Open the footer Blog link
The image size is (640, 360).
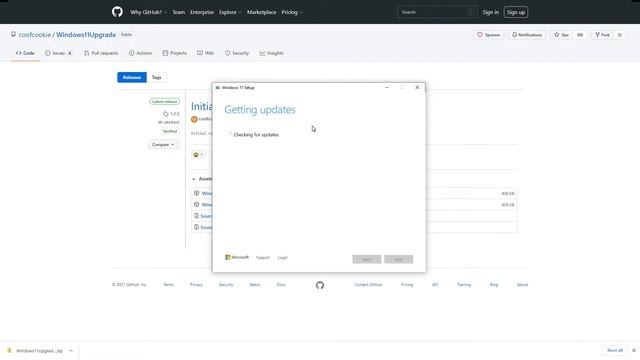(494, 284)
